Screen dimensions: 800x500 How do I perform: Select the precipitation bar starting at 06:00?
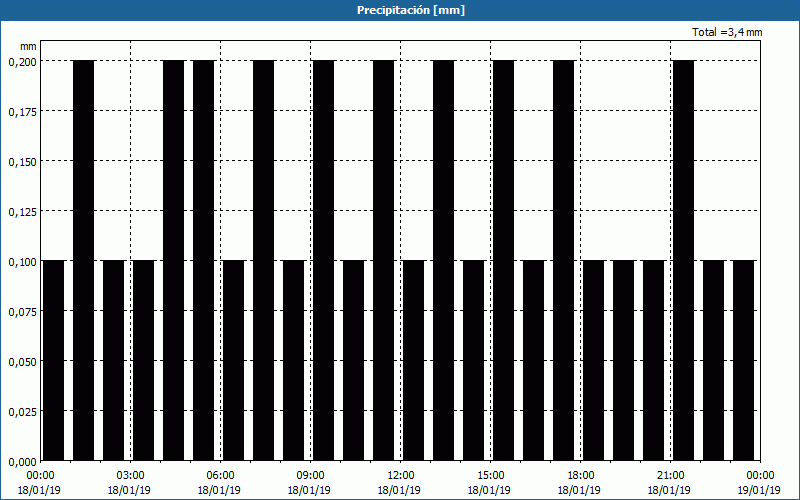(234, 360)
